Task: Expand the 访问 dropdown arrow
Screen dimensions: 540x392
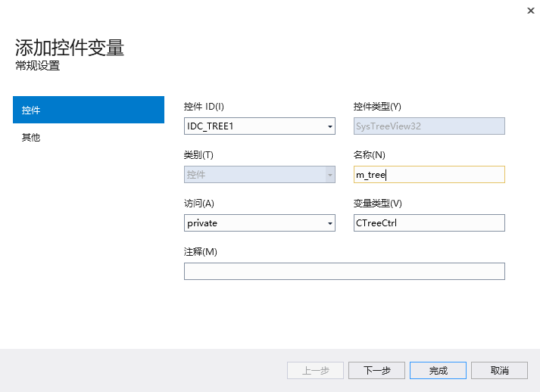Action: (x=330, y=223)
